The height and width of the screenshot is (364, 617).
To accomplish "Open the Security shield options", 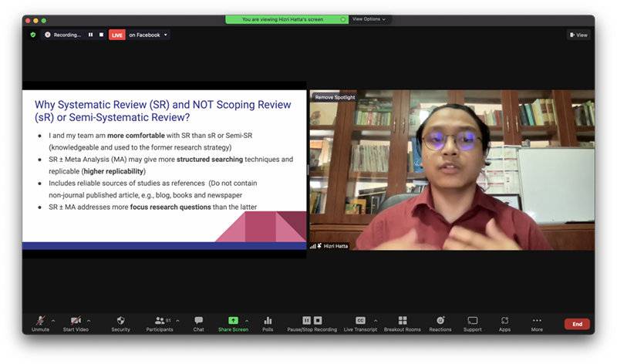I will coord(120,321).
